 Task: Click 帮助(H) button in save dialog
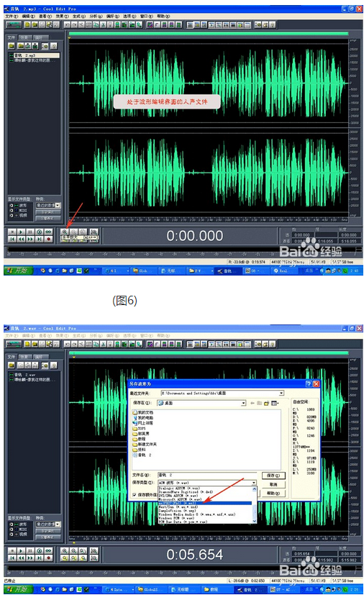pos(273,494)
